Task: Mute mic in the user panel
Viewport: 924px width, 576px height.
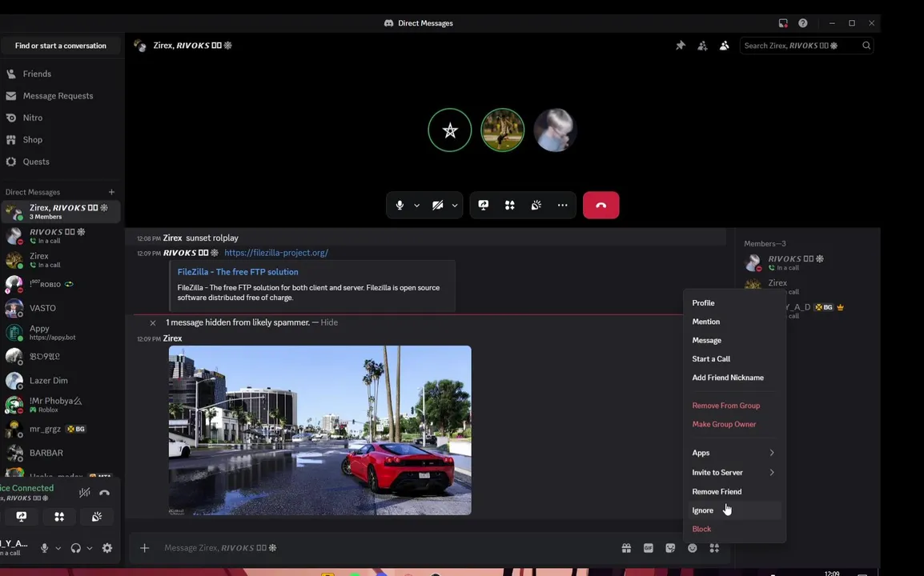Action: pyautogui.click(x=44, y=548)
